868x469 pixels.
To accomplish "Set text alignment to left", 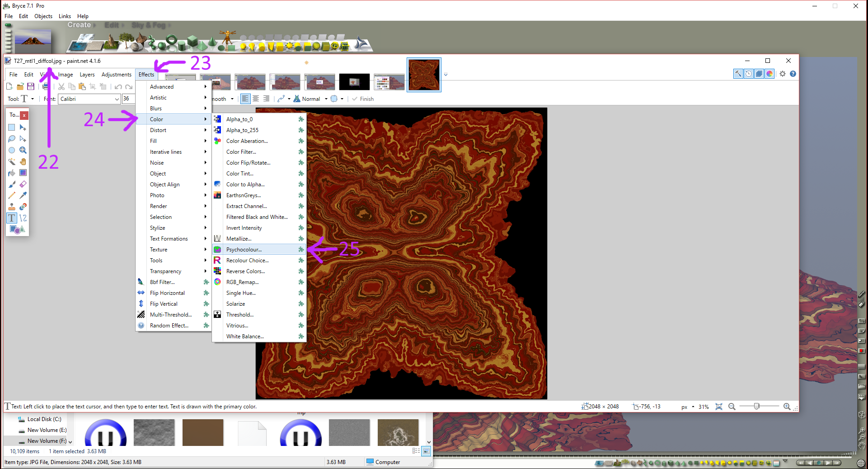I will pos(245,99).
